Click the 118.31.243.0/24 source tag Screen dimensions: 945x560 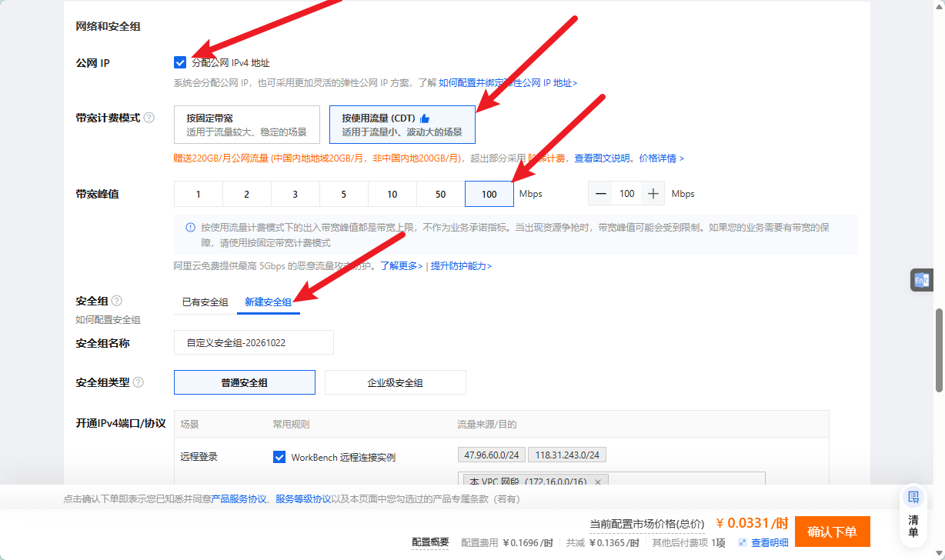pos(568,455)
